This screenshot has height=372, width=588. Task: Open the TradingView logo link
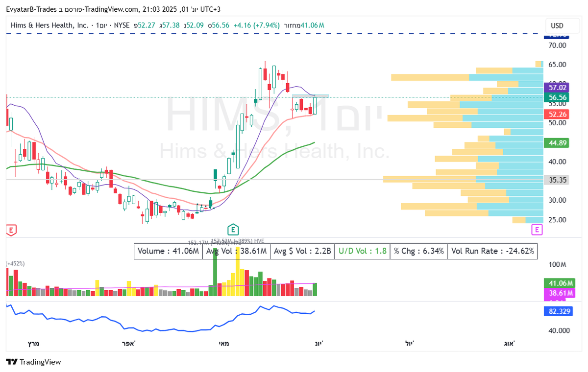(34, 362)
